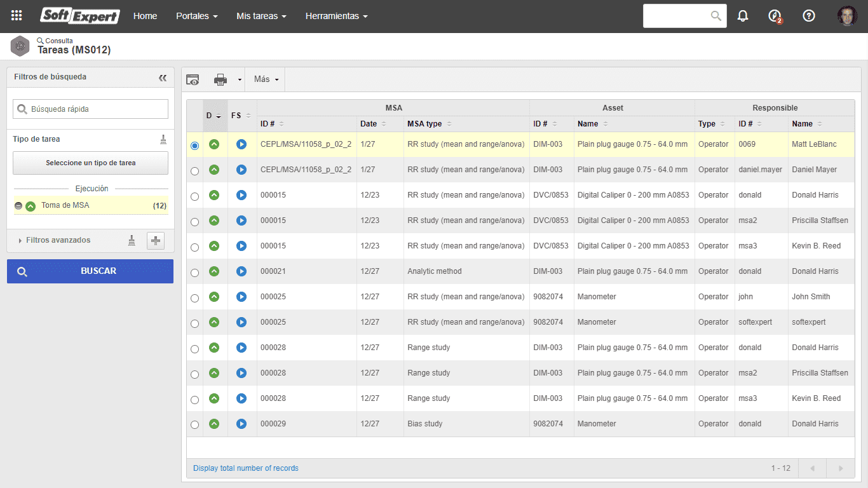868x488 pixels.
Task: Click the view data screen icon
Action: (193, 79)
